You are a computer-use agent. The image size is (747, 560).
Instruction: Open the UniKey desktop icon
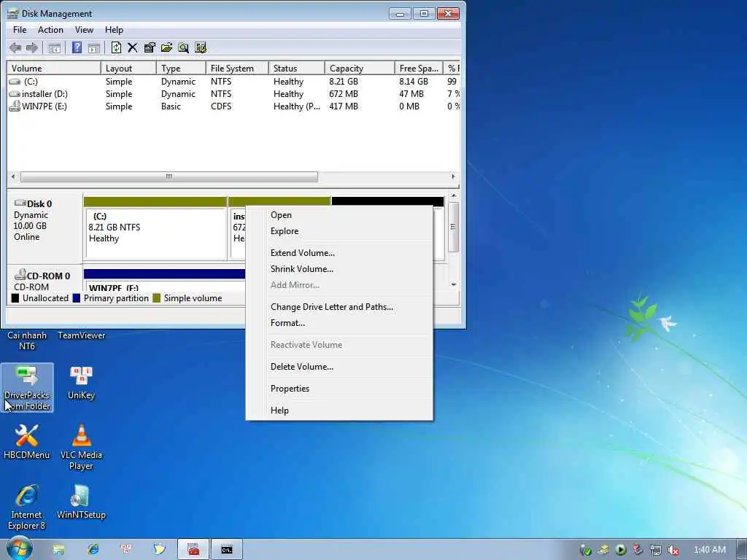[81, 383]
